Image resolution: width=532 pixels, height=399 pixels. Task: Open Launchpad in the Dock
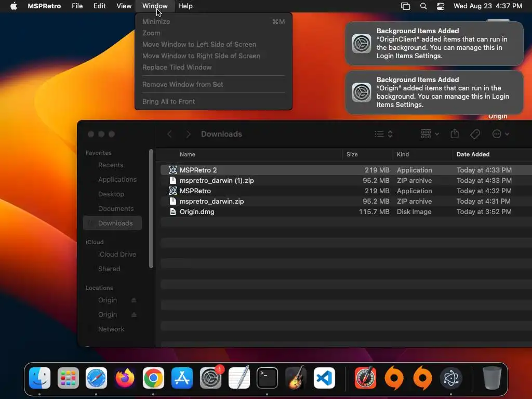(68, 378)
